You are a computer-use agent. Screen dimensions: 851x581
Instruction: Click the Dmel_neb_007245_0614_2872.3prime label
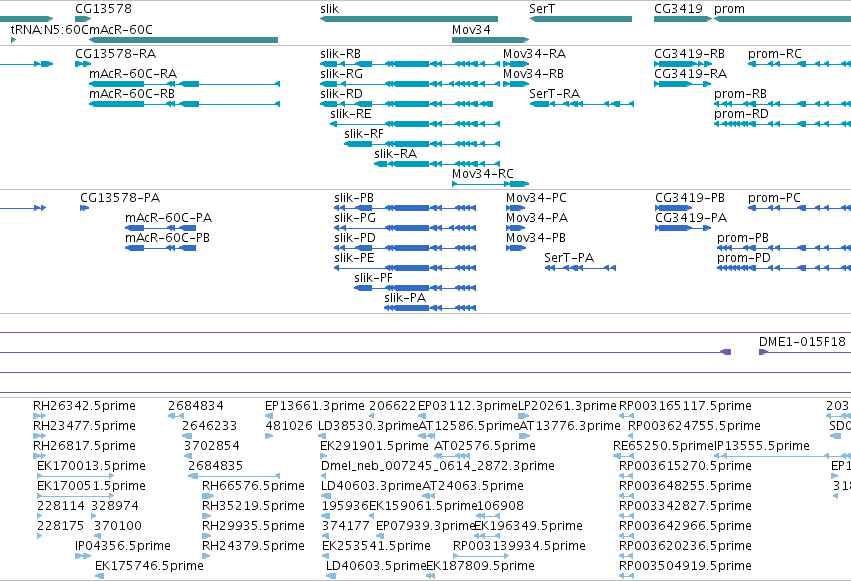[438, 467]
